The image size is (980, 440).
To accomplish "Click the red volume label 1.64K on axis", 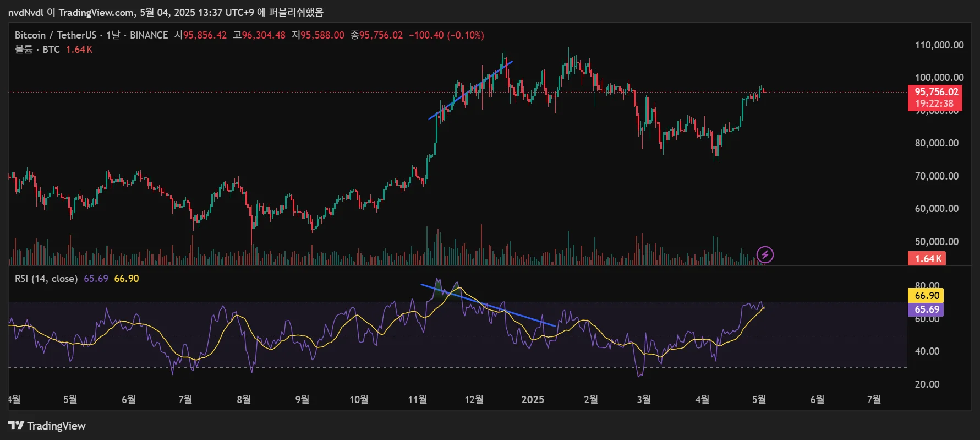I will point(927,259).
